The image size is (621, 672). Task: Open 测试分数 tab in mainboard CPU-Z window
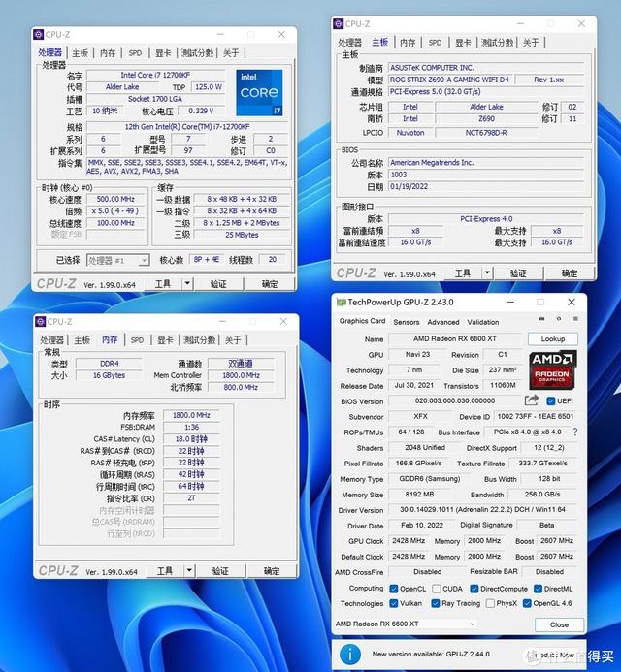[497, 42]
